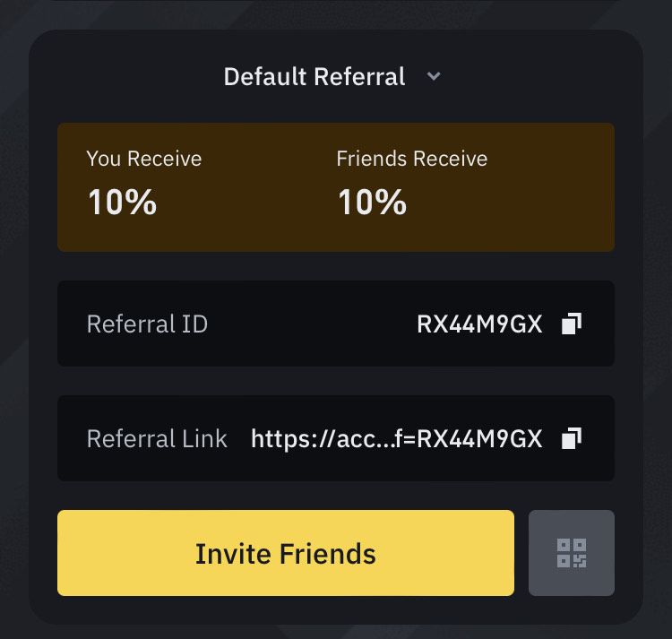Click the Default Referral selector label
Image resolution: width=672 pixels, height=639 pixels.
(314, 77)
